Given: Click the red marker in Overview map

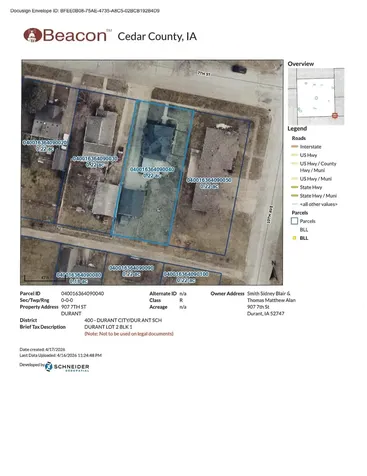Looking at the screenshot, I should point(335,115).
